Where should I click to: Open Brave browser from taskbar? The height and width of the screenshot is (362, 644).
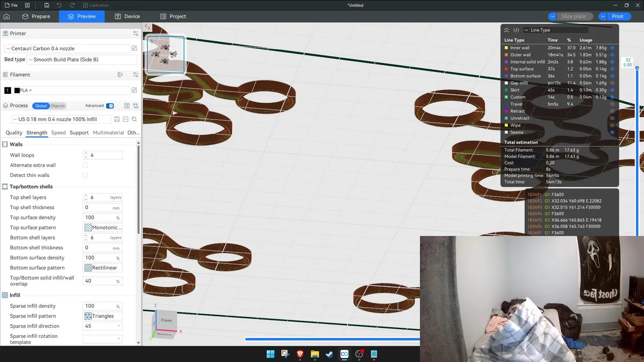tap(300, 354)
